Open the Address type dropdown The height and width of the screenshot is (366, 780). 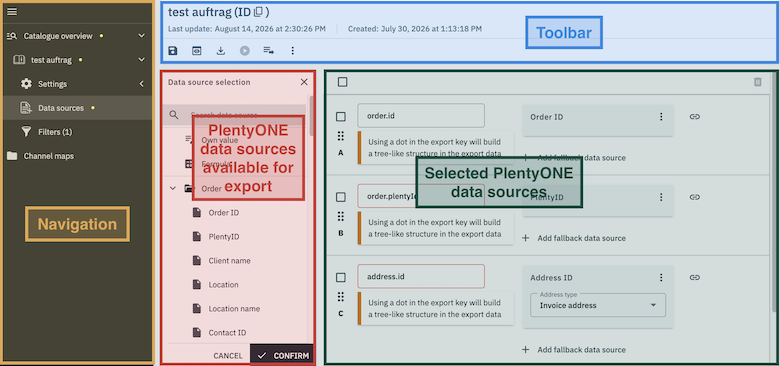(x=598, y=305)
